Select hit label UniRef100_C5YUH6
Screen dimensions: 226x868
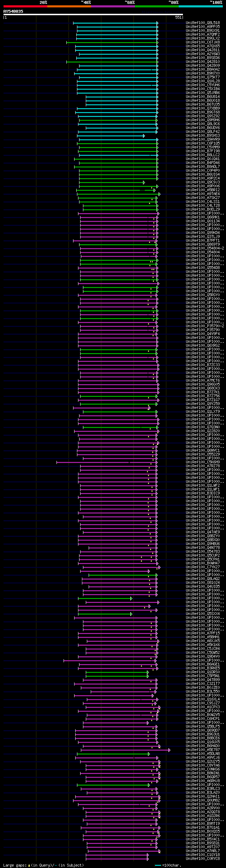203,85
